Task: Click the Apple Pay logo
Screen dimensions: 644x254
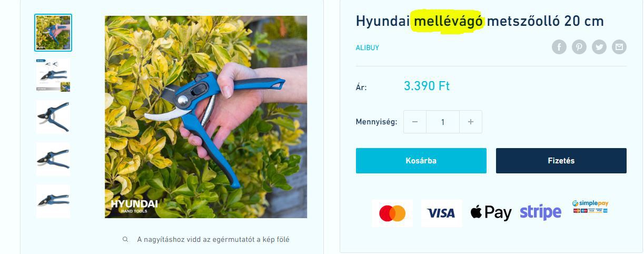Action: [x=491, y=212]
